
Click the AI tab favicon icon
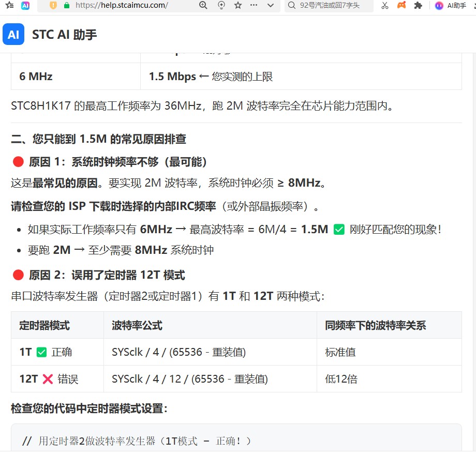pos(25,5)
